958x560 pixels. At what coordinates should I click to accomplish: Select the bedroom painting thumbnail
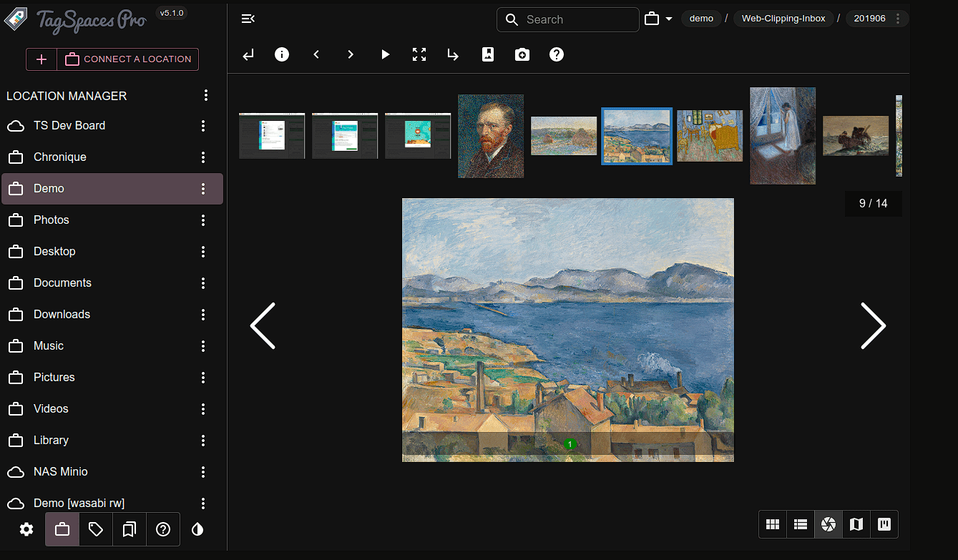(710, 136)
